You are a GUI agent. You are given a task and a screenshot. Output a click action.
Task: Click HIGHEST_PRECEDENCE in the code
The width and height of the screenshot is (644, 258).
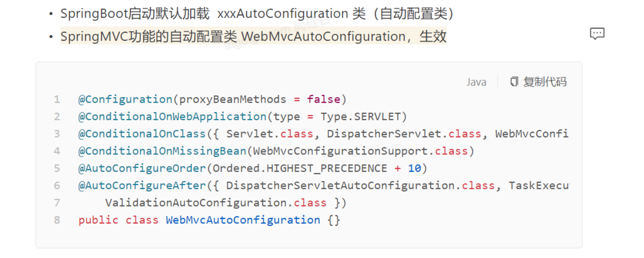327,168
